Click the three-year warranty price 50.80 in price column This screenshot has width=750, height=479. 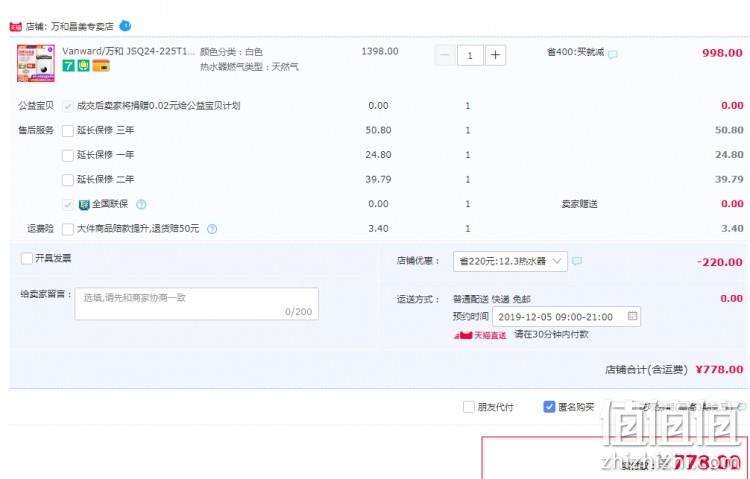(378, 130)
